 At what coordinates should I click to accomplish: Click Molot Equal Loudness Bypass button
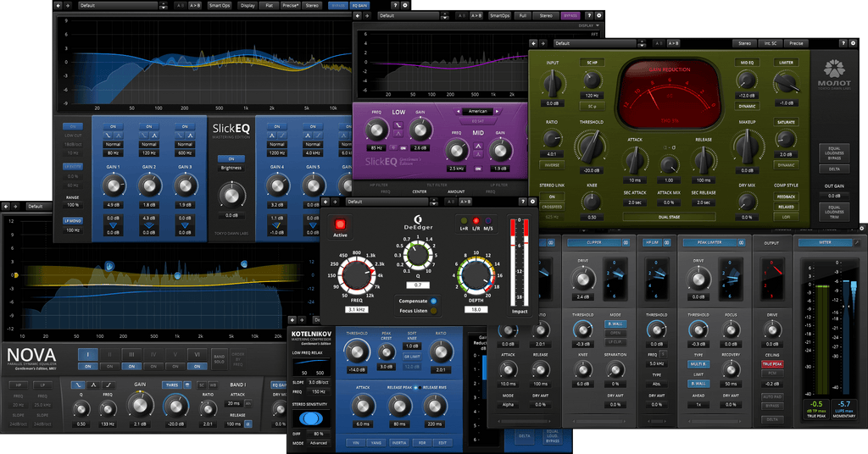[x=834, y=153]
